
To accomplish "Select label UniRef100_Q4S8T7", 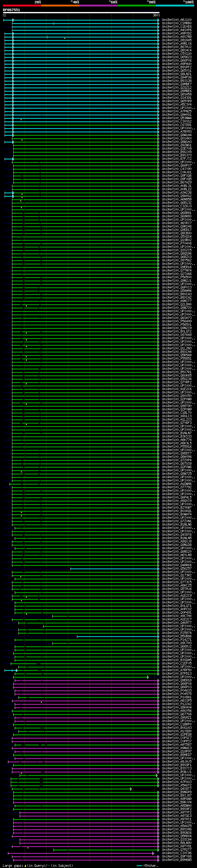I will [177, 789].
